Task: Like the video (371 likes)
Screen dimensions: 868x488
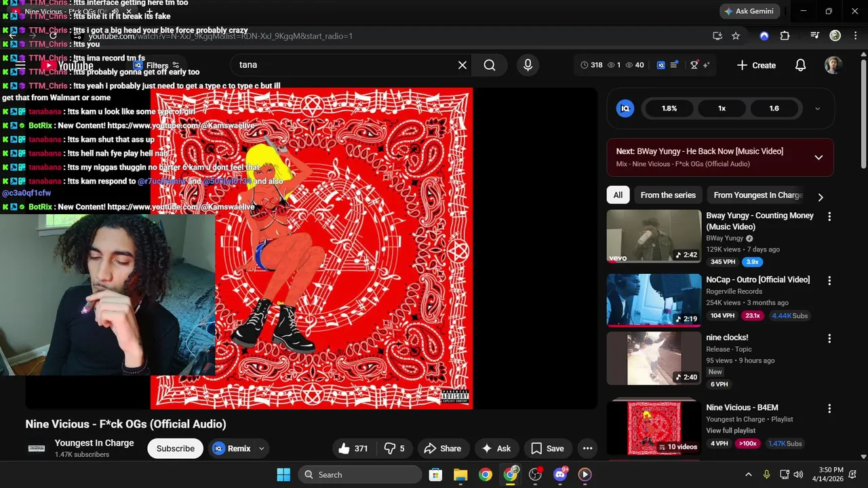Action: [x=353, y=449]
